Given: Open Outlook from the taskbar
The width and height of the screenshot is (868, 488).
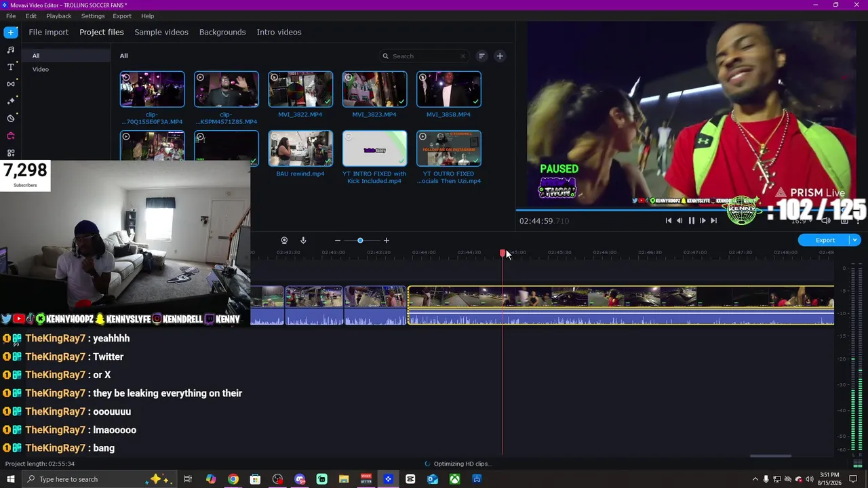Looking at the screenshot, I should pyautogui.click(x=433, y=479).
